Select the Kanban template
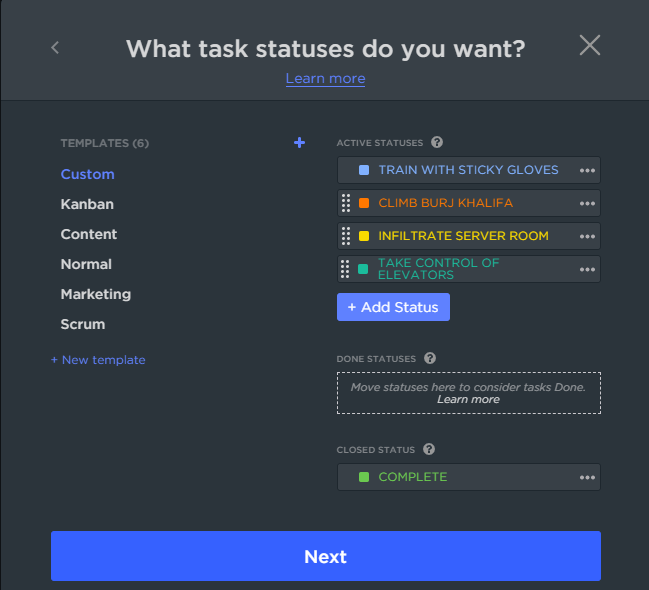Screen dimensions: 649x590 coord(87,204)
